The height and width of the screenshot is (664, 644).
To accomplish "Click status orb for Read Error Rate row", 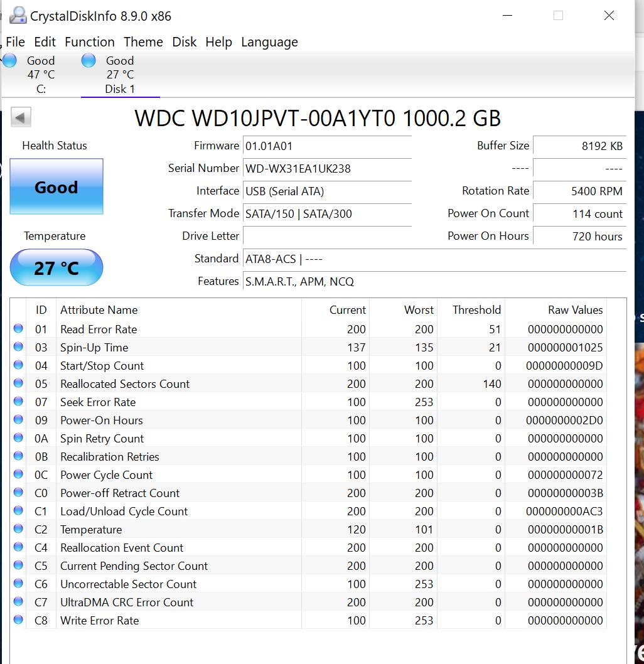I will 18,329.
